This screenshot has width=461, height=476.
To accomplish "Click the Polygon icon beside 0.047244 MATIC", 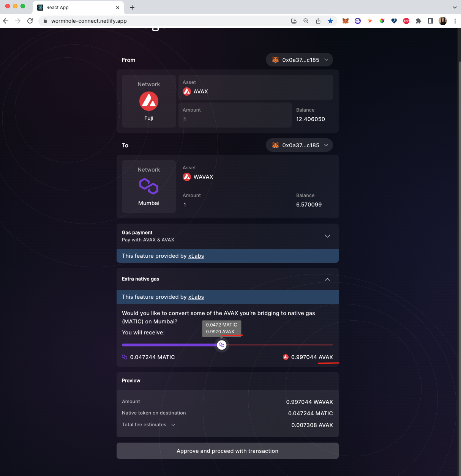I will 124,357.
